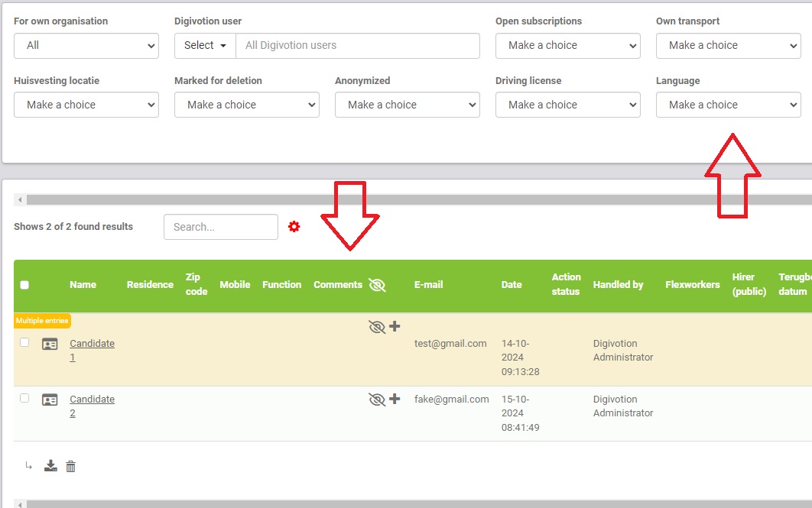
Task: Open the Driving license dropdown
Action: tap(567, 105)
